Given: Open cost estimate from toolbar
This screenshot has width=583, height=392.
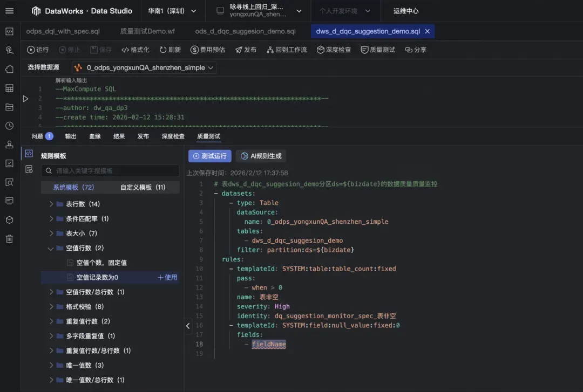Looking at the screenshot, I should point(208,50).
